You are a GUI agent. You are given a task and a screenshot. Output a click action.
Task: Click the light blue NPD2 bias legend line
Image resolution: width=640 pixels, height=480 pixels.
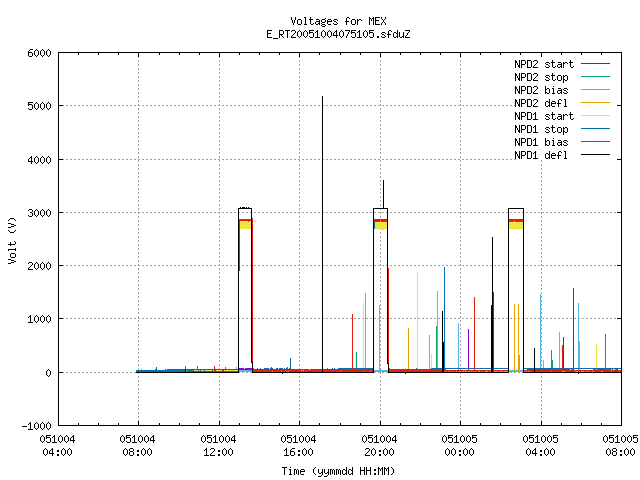coord(596,90)
